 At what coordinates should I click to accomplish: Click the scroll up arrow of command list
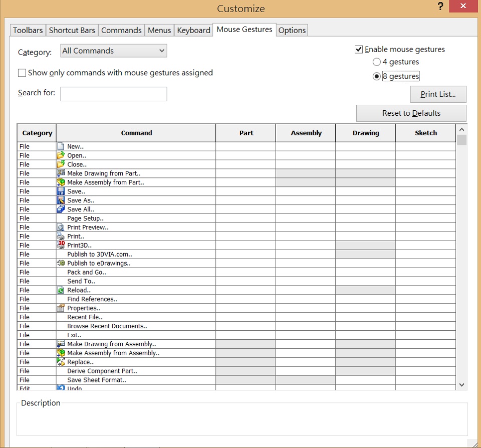(461, 130)
